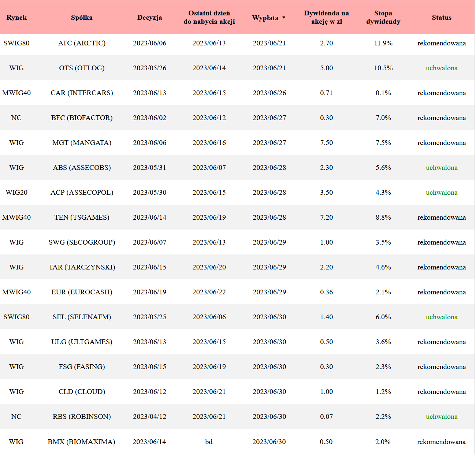Click Ostatni dzień do nabycia akcji header

pos(209,18)
